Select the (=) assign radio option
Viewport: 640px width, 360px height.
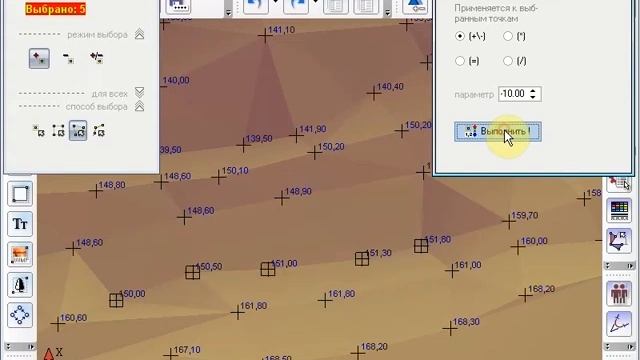(460, 61)
